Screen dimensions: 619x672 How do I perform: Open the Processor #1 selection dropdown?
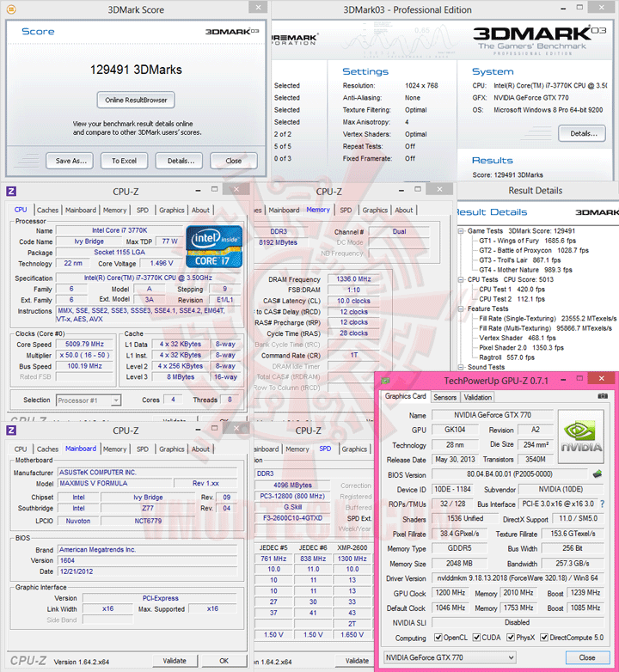(89, 400)
